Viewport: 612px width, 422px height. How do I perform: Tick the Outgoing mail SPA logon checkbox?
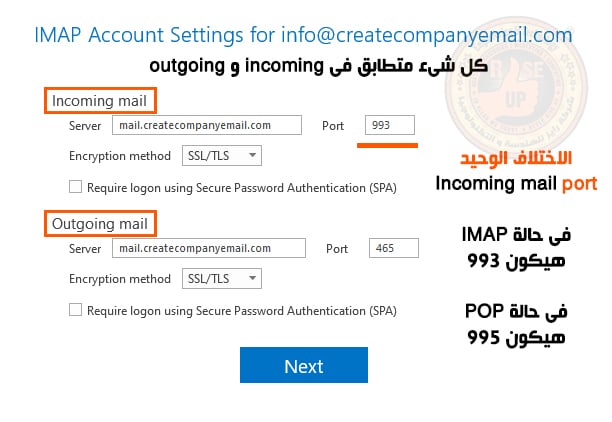coord(76,310)
